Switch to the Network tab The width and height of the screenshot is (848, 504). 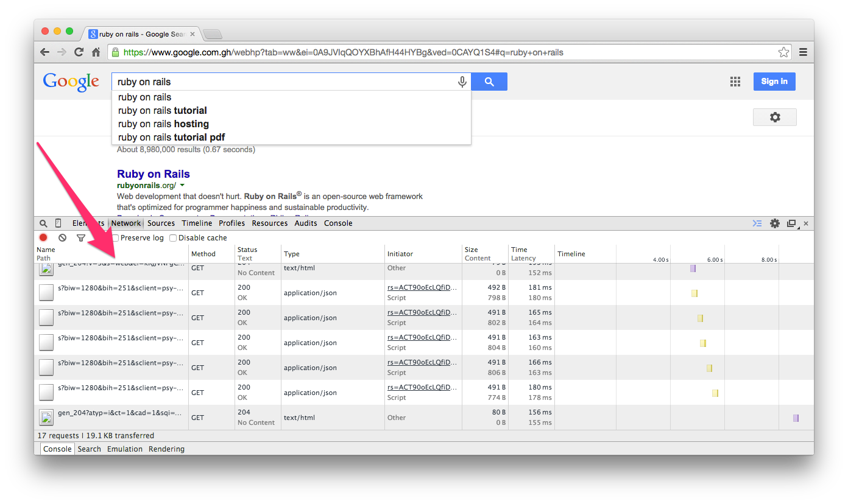click(126, 223)
